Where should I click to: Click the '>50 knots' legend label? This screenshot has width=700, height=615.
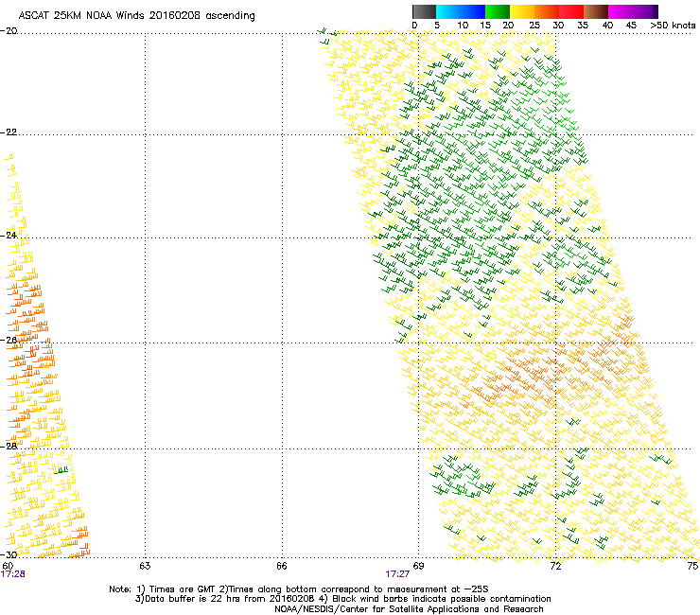point(674,26)
